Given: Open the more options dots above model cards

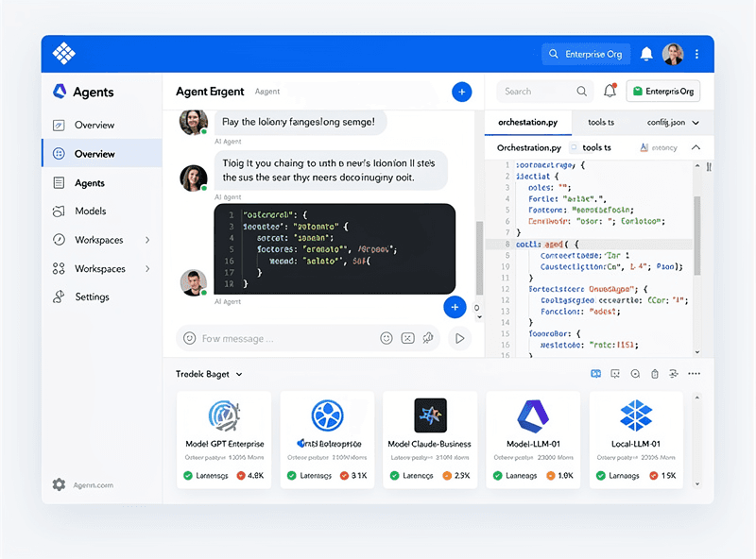Looking at the screenshot, I should tap(695, 374).
